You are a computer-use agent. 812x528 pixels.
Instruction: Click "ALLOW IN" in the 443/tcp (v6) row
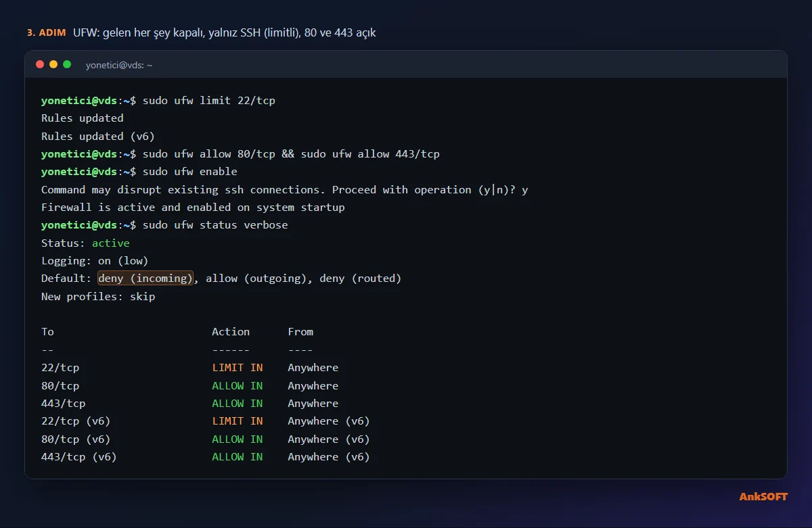238,457
